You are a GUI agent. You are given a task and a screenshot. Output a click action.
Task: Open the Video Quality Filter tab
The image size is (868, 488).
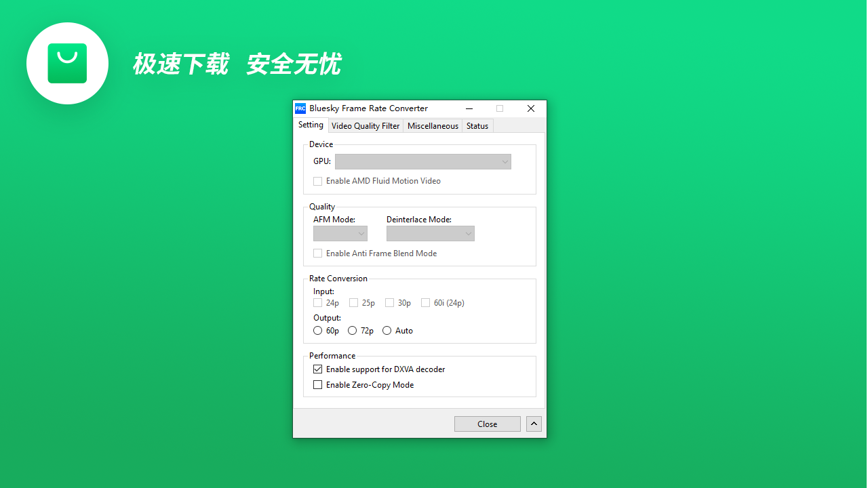click(x=366, y=126)
